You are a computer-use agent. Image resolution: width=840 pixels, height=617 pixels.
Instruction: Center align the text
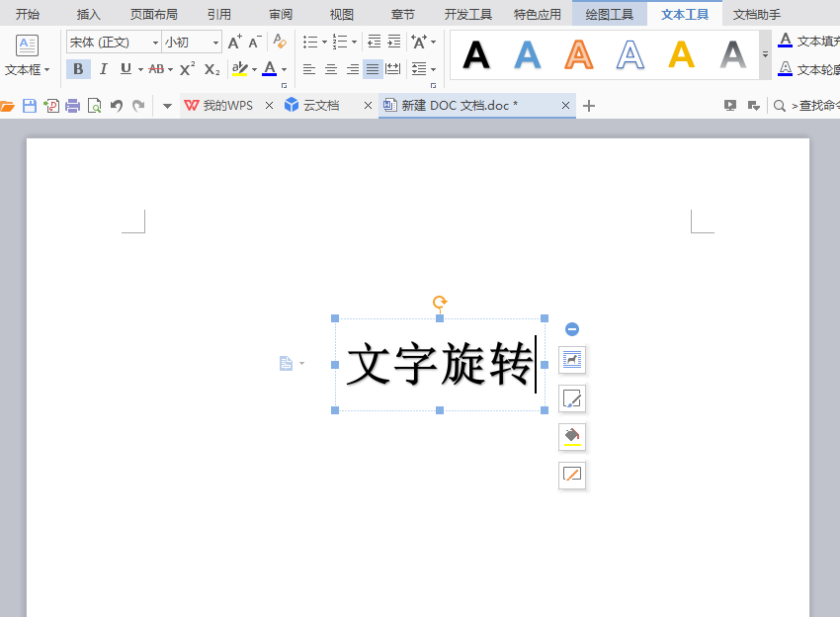coord(331,69)
